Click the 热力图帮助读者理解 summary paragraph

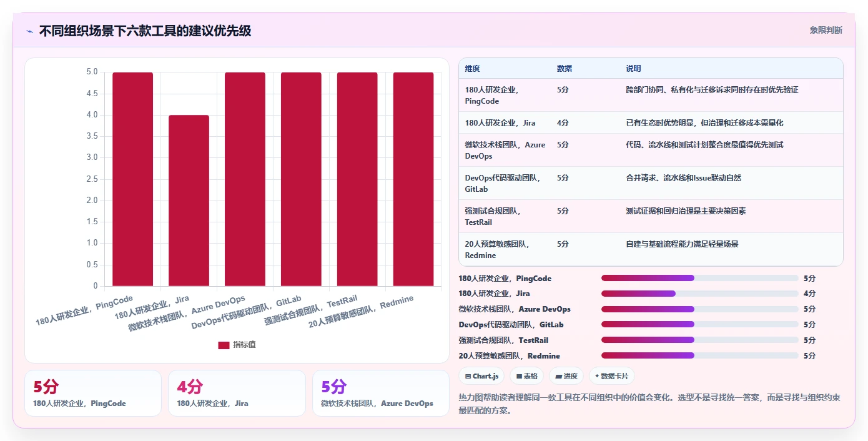click(x=649, y=404)
